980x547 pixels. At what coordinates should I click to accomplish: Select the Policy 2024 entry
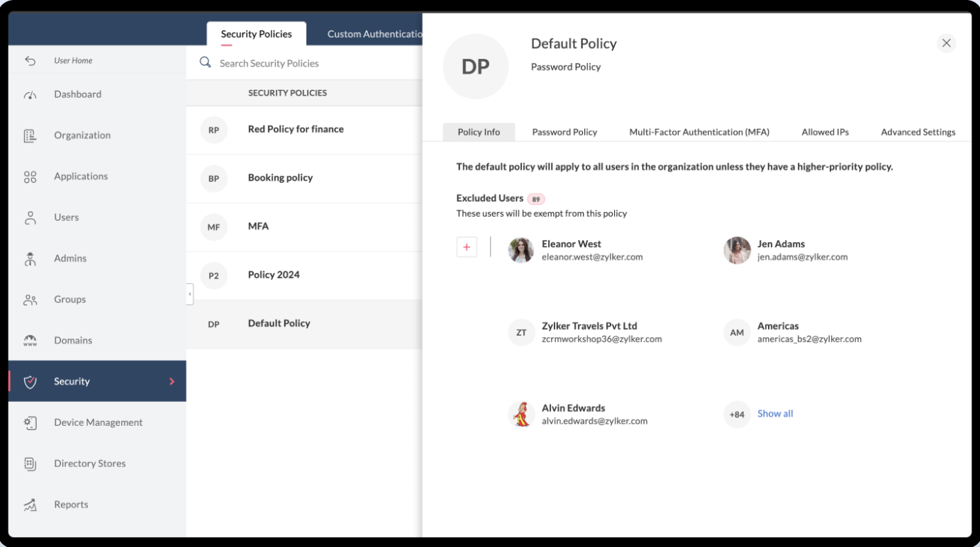pos(274,274)
